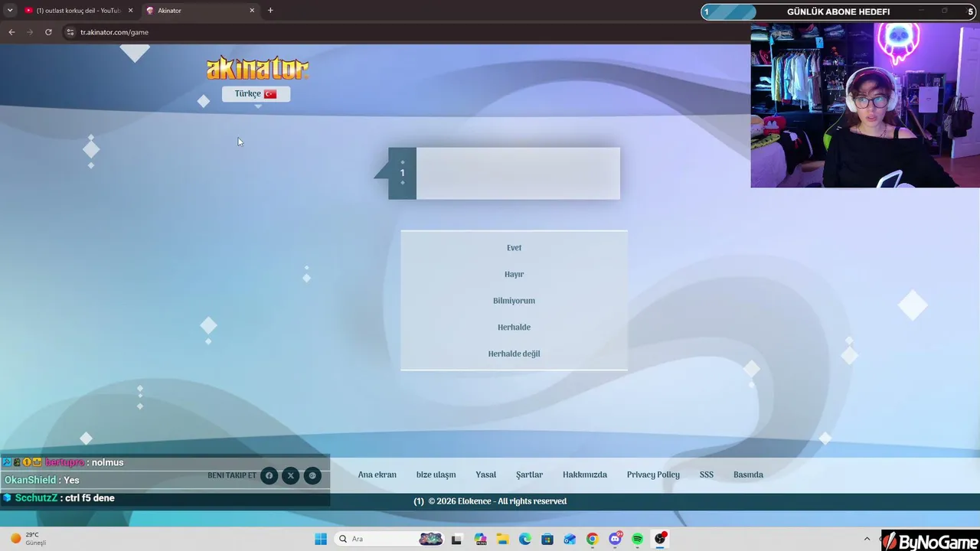Image resolution: width=980 pixels, height=551 pixels.
Task: Open a new browser tab
Action: (x=270, y=11)
